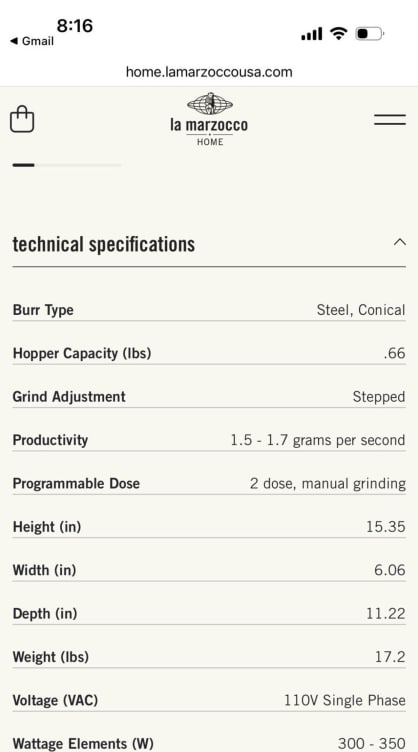Tap the Wi-Fi status icon
Image resolution: width=418 pixels, height=752 pixels.
pyautogui.click(x=338, y=34)
